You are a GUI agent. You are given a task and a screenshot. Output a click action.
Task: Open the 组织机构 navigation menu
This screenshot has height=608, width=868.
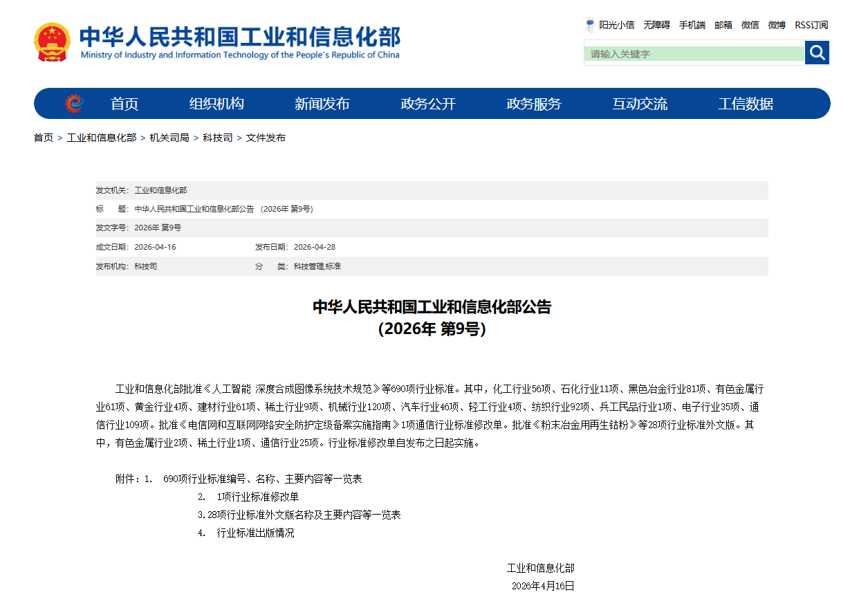click(216, 104)
